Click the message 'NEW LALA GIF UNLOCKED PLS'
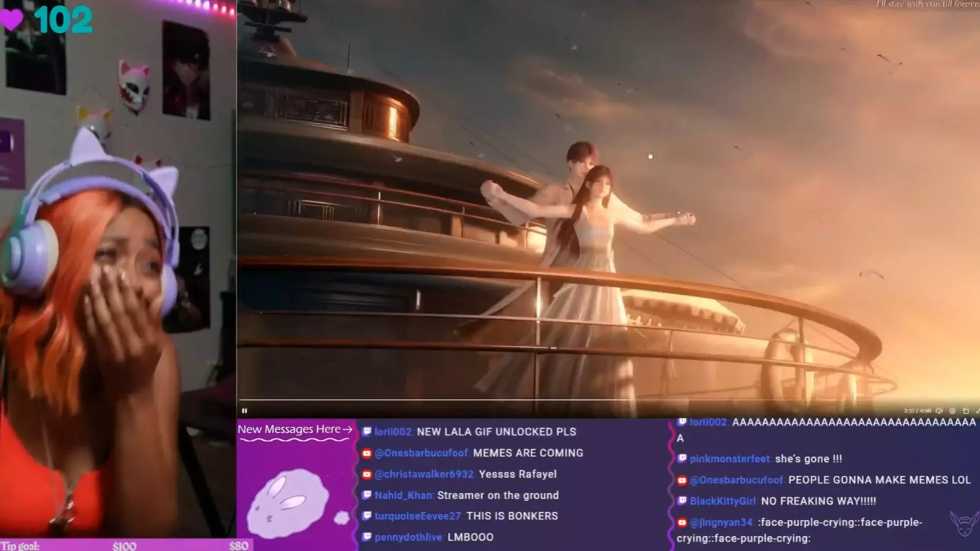Screen dimensions: 980x551 (x=496, y=431)
